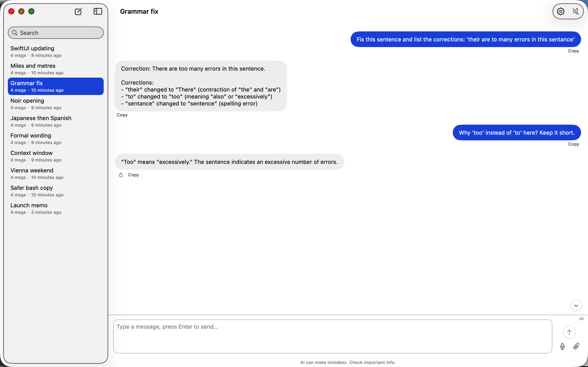Click the message input text field

(332, 336)
